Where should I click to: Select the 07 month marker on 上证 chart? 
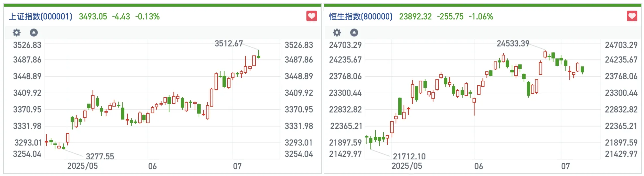pyautogui.click(x=237, y=166)
